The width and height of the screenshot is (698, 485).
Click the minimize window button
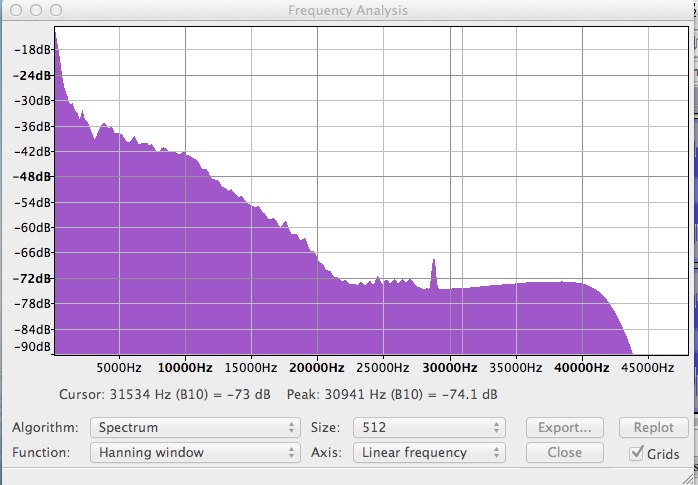[36, 10]
